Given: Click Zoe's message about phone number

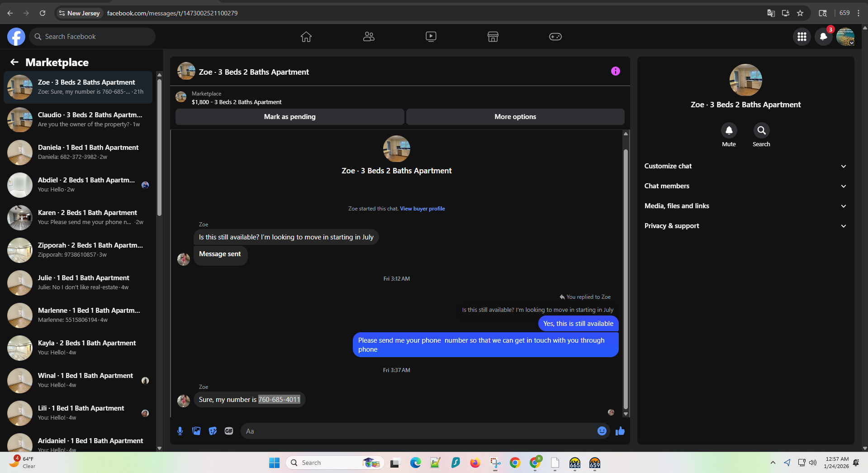Looking at the screenshot, I should tap(250, 400).
